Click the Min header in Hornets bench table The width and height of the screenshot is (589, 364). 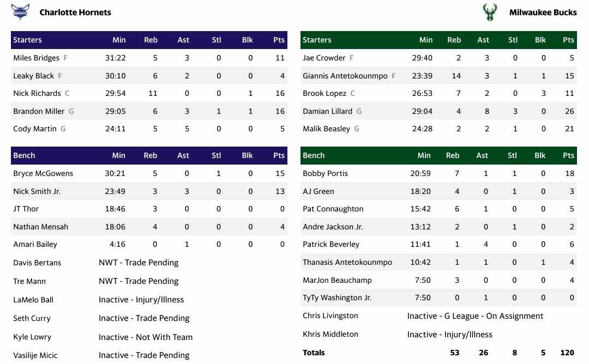point(118,155)
